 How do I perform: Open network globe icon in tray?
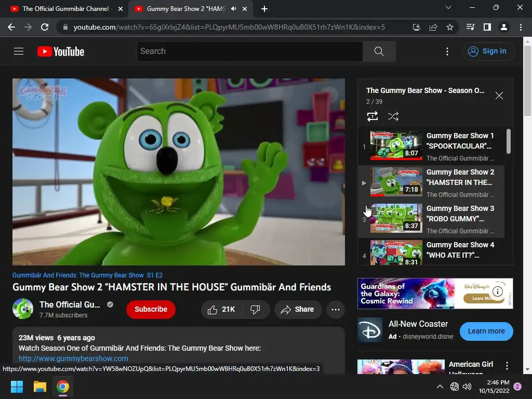(454, 387)
